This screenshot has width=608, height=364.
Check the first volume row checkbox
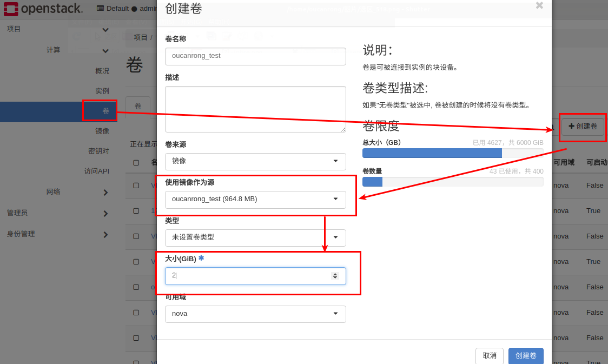click(136, 186)
